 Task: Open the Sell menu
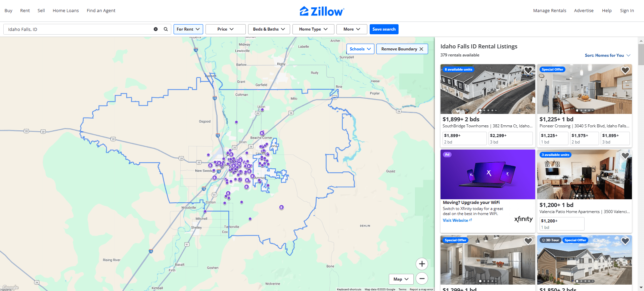tap(41, 11)
